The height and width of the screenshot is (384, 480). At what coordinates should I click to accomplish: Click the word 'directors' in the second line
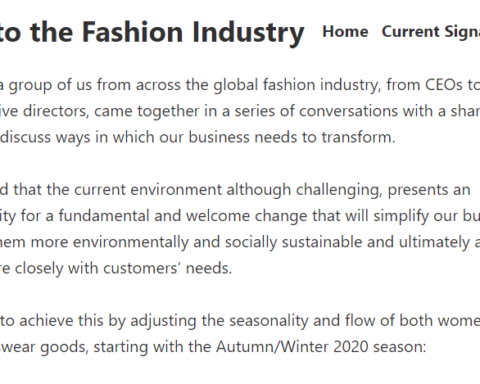click(56, 111)
